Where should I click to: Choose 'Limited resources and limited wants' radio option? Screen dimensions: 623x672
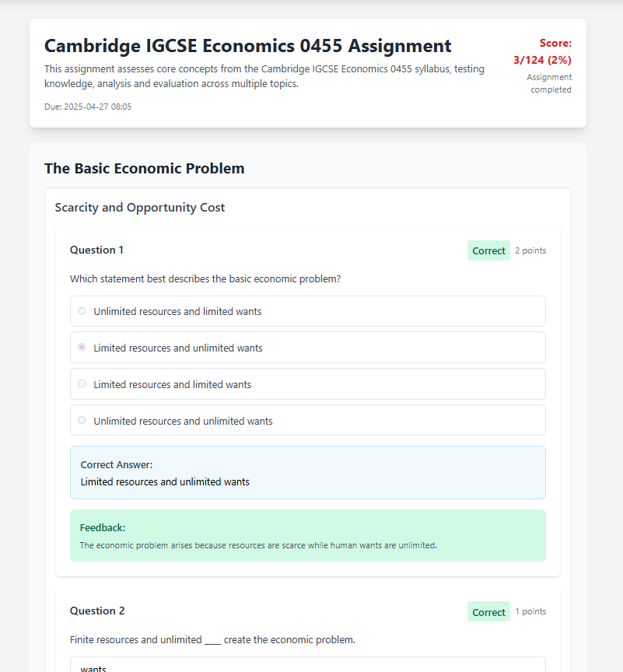pos(82,384)
